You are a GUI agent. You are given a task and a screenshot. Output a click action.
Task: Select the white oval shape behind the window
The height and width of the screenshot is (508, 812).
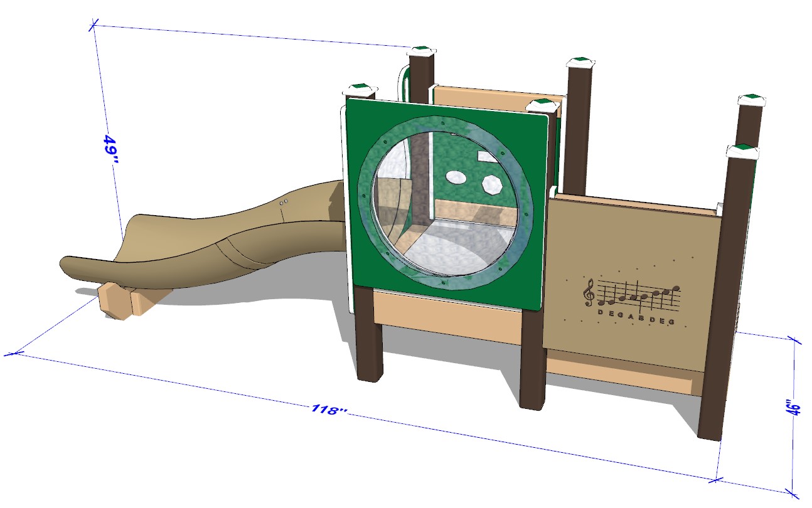click(456, 177)
